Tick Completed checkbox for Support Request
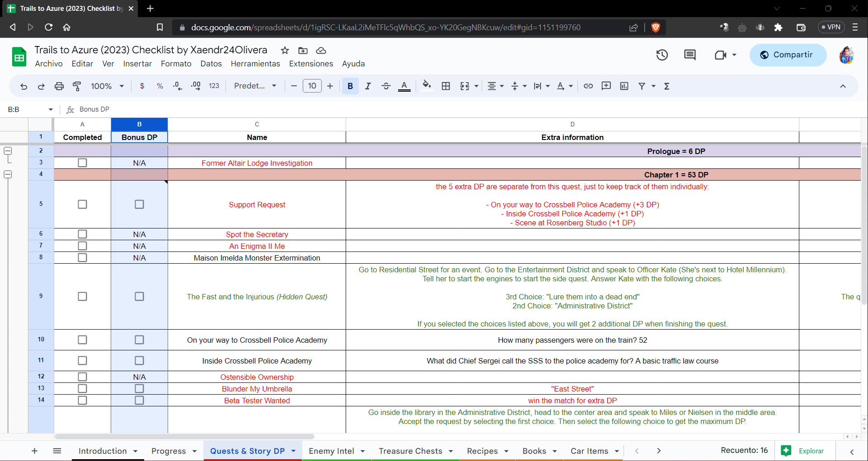The height and width of the screenshot is (461, 868). click(x=82, y=205)
